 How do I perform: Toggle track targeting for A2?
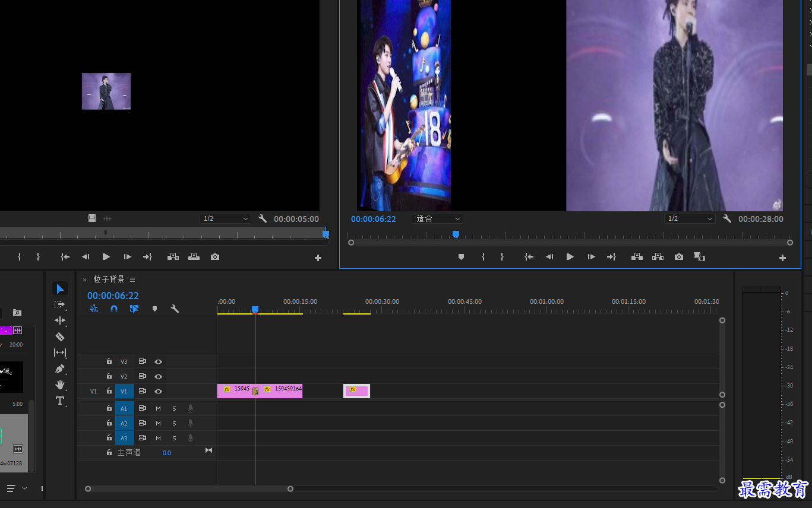124,423
